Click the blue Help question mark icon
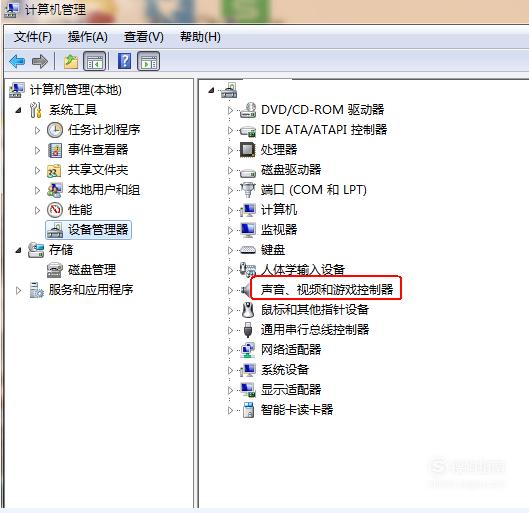 click(x=124, y=61)
